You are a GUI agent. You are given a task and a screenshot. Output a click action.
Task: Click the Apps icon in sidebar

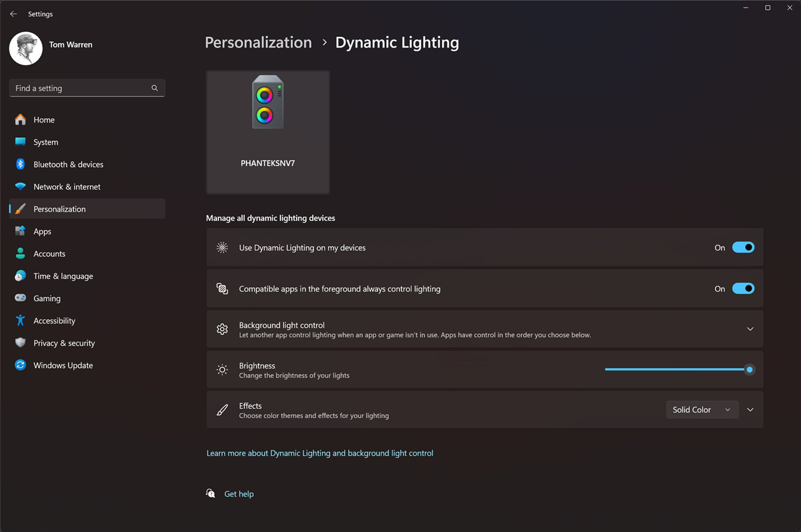[x=21, y=231]
